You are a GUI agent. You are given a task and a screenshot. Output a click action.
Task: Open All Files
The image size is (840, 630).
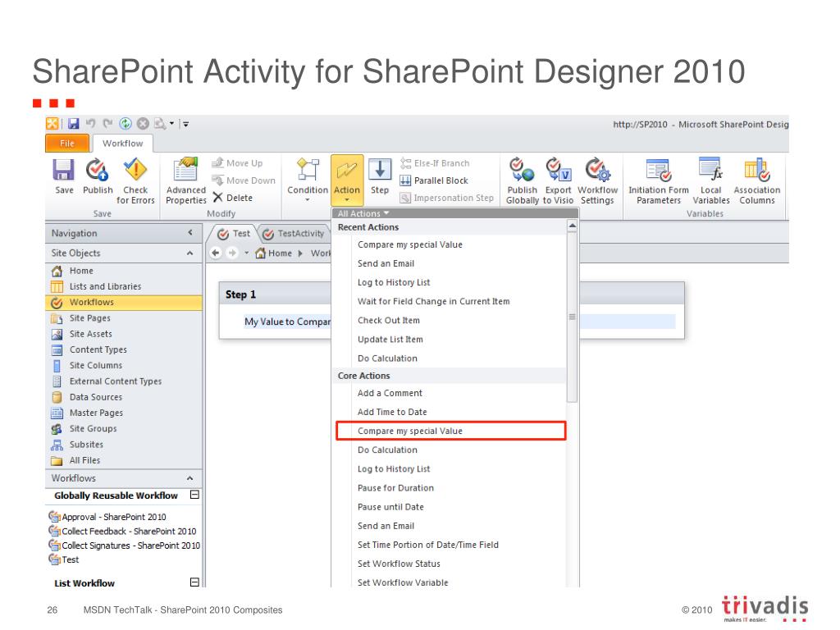click(124, 460)
